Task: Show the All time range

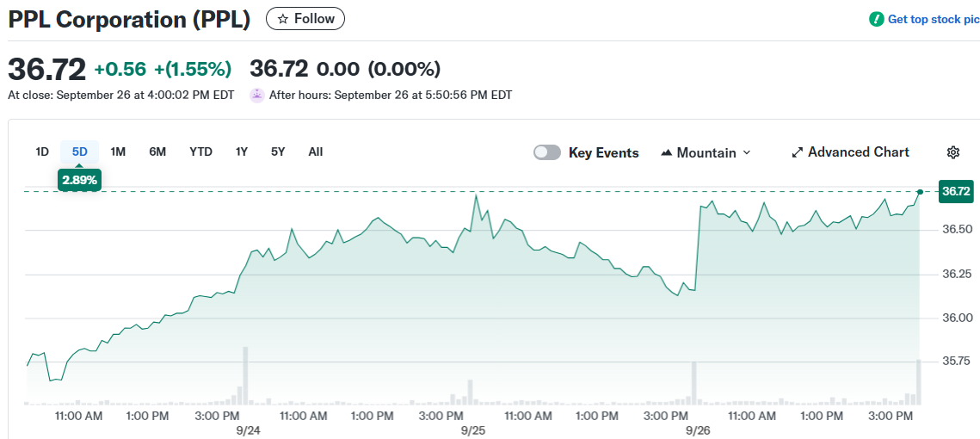Action: tap(316, 151)
